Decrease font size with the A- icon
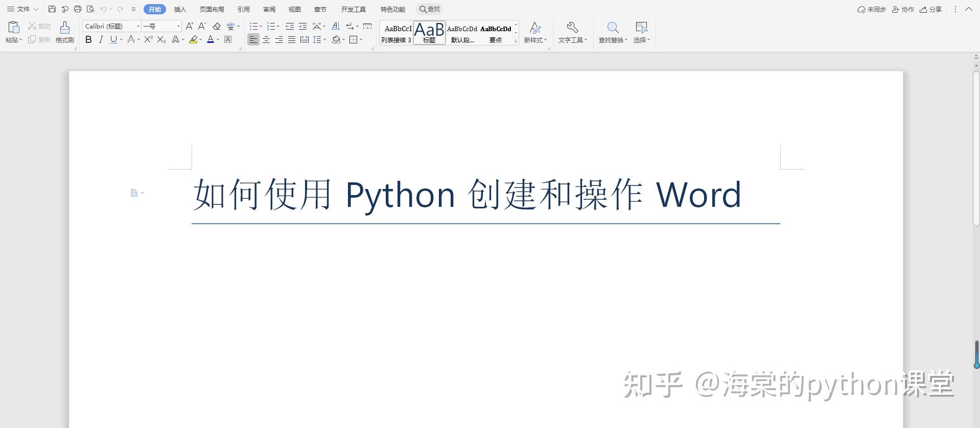The image size is (980, 428). [202, 26]
